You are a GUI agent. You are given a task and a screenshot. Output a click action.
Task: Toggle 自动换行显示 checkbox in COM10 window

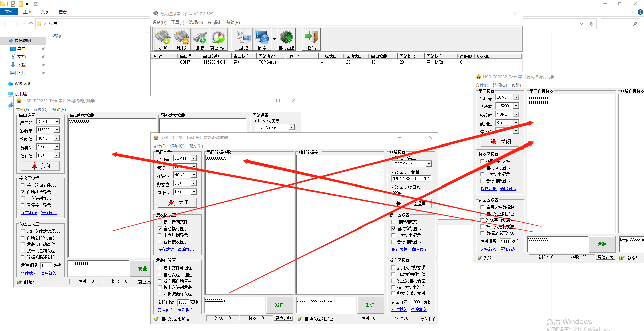pyautogui.click(x=23, y=192)
